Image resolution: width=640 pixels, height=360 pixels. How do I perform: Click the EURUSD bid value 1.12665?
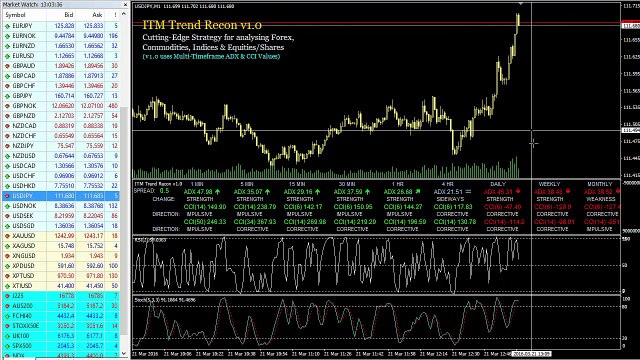pos(64,56)
